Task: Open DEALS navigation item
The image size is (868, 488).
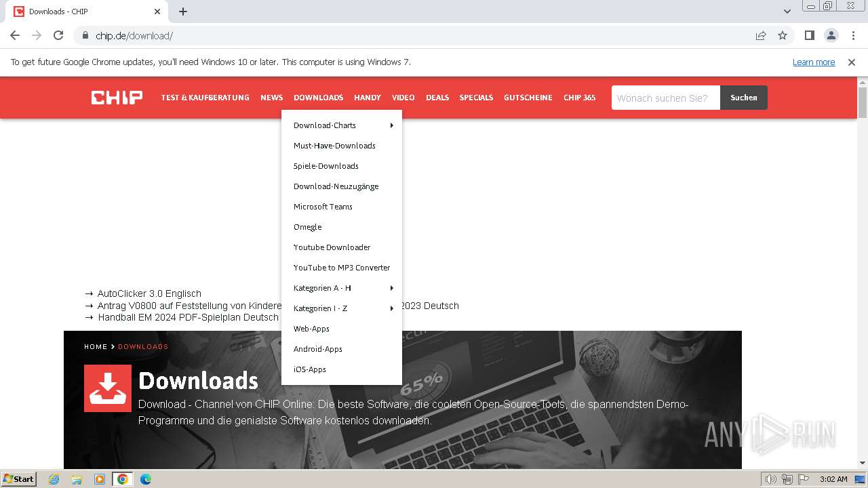Action: (x=437, y=98)
